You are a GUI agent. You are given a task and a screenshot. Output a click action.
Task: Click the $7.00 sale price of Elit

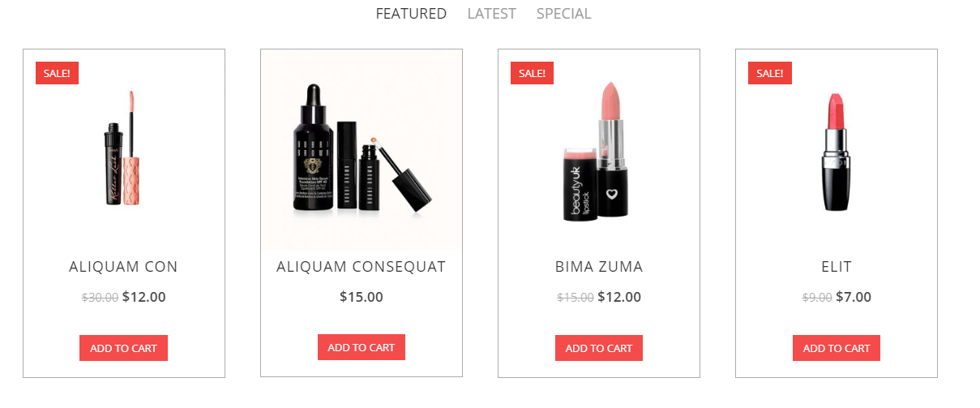point(854,297)
